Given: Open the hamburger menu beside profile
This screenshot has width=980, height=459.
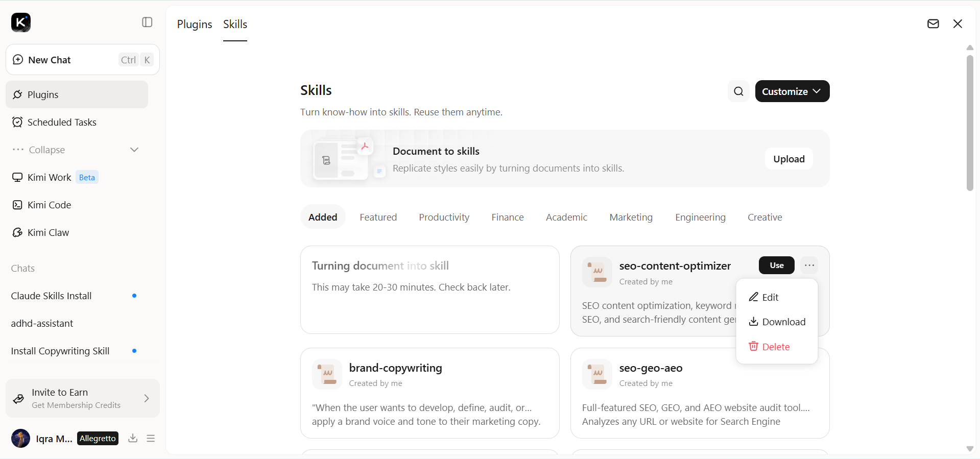Looking at the screenshot, I should coord(151,438).
